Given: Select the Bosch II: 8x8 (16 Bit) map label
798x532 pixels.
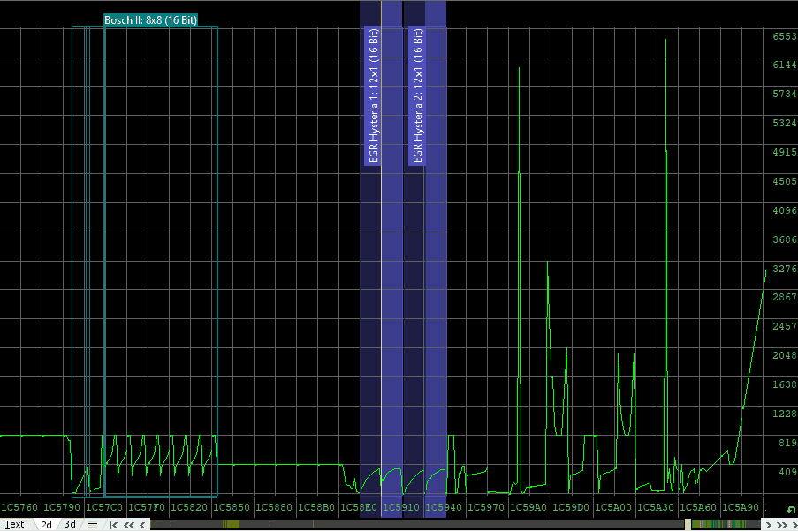Looking at the screenshot, I should [150, 21].
